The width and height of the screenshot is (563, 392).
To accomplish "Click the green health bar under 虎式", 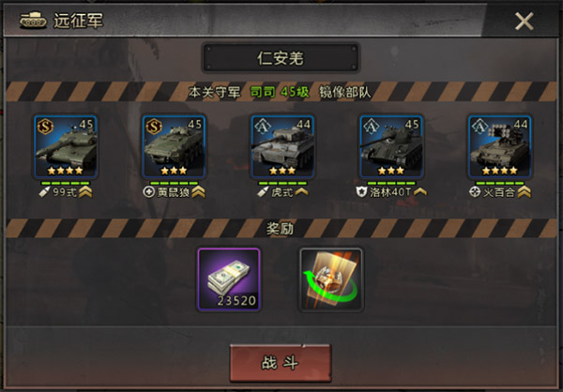I will 282,183.
